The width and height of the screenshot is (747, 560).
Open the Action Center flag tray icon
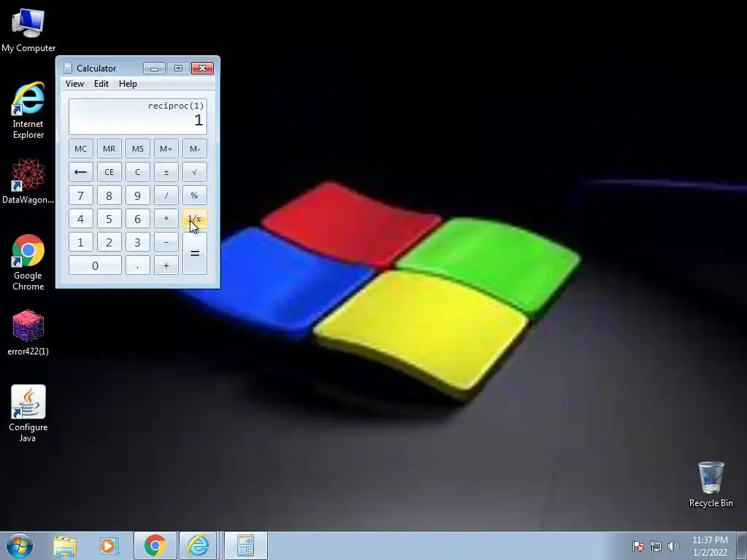point(638,546)
